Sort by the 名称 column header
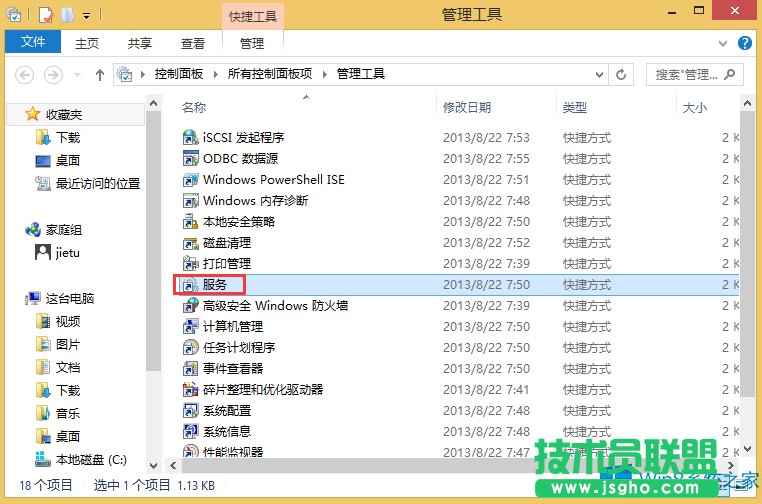The height and width of the screenshot is (504, 762). click(x=194, y=107)
